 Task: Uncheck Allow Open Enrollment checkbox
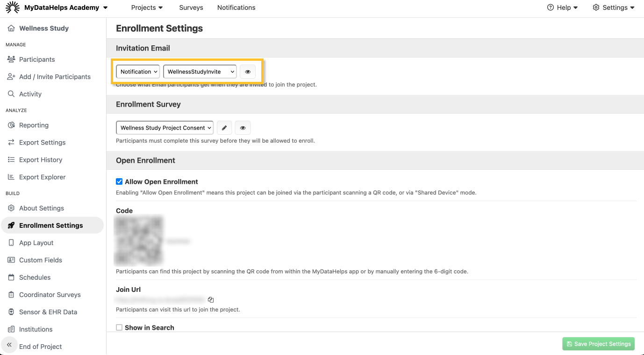[119, 181]
